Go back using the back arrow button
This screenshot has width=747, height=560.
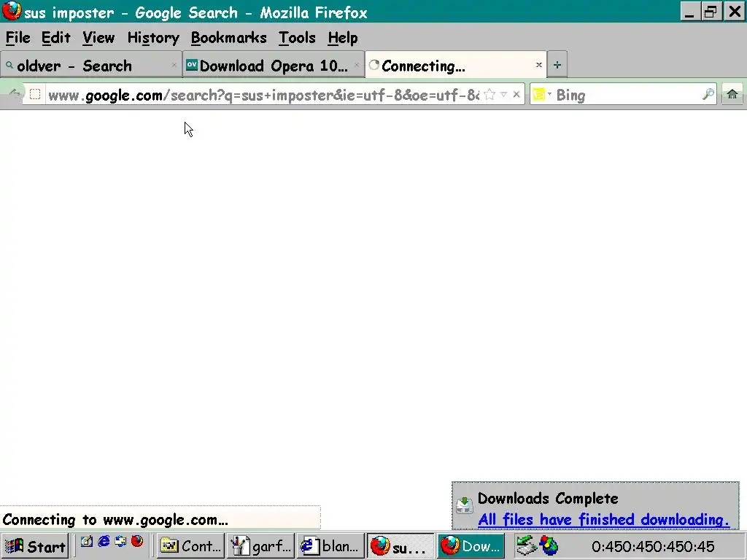[15, 94]
